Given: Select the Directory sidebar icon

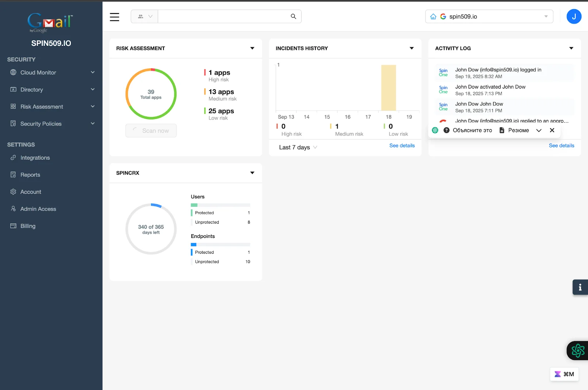Looking at the screenshot, I should pyautogui.click(x=13, y=89).
